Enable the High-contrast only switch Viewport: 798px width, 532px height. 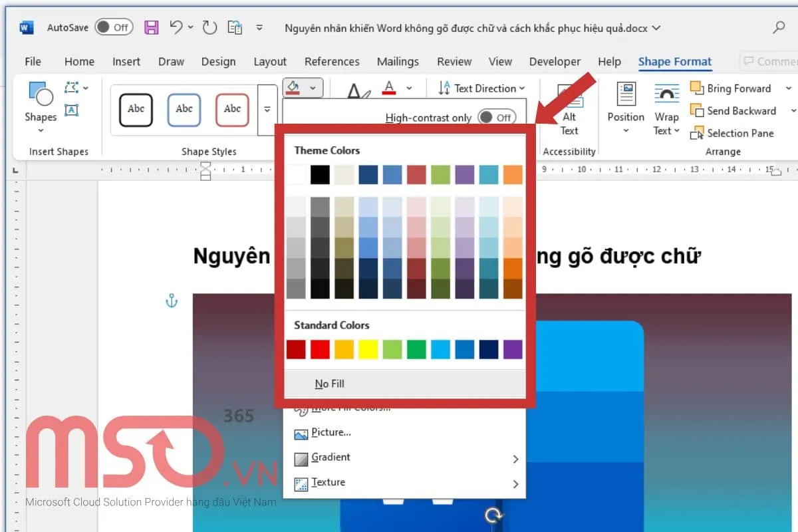[497, 117]
